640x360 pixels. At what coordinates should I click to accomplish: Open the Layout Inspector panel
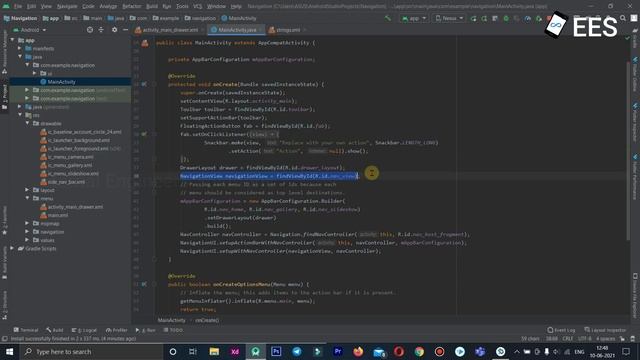605,330
